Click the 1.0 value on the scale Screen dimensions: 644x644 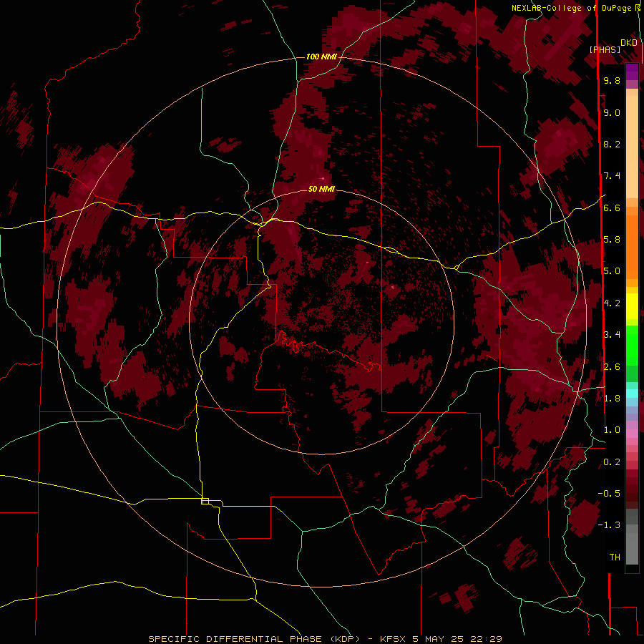click(x=612, y=430)
